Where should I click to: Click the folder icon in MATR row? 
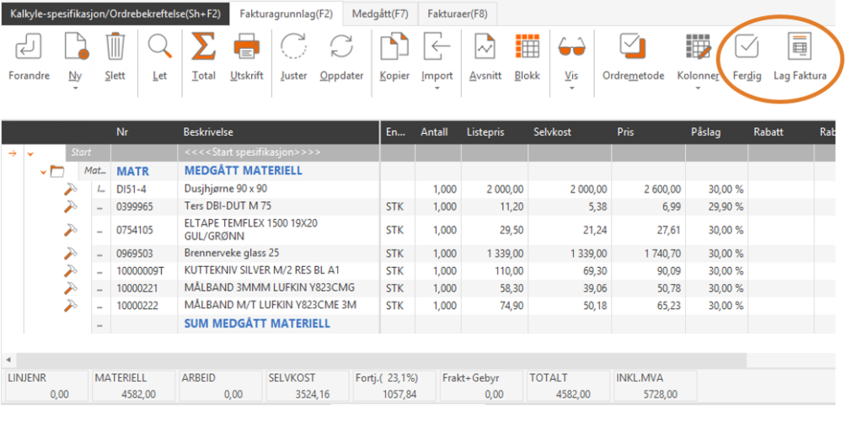57,172
